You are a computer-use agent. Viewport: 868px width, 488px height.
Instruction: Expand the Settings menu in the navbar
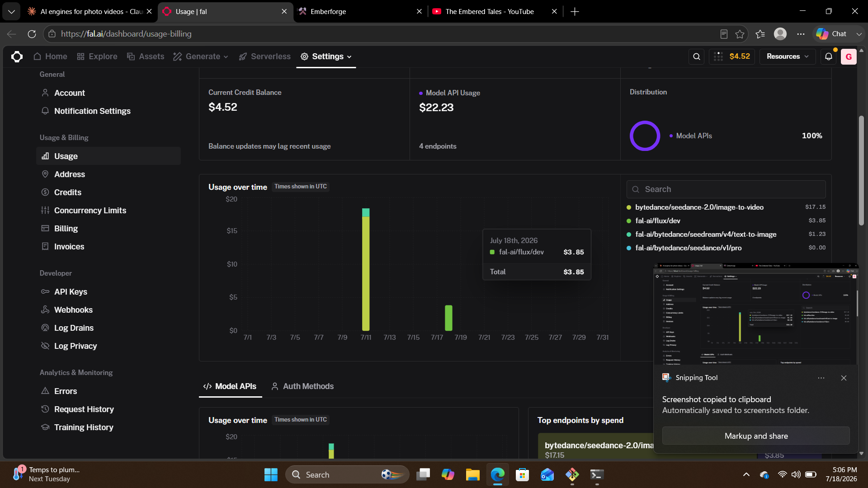coord(326,56)
